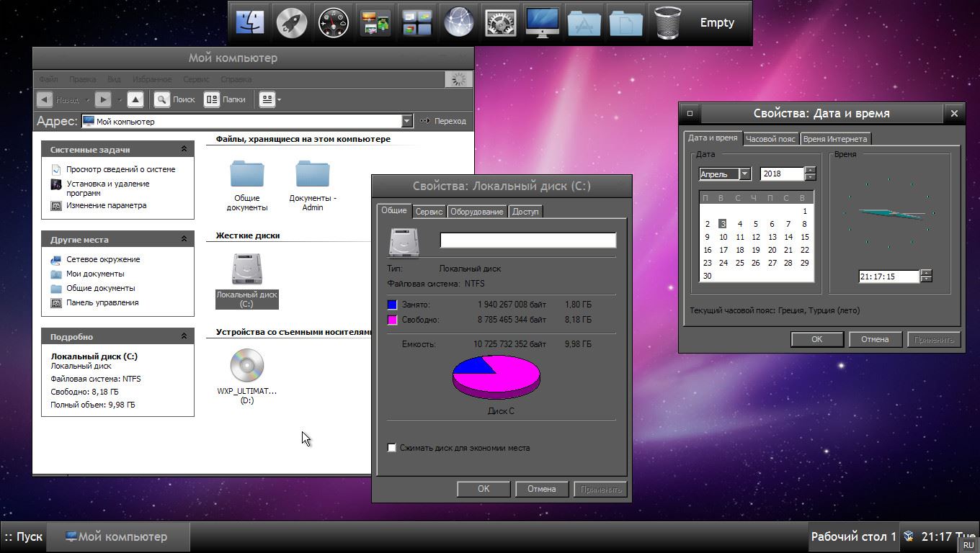Viewport: 980px width, 553px height.
Task: Open Поиск search in My Computer toolbar
Action: [174, 99]
